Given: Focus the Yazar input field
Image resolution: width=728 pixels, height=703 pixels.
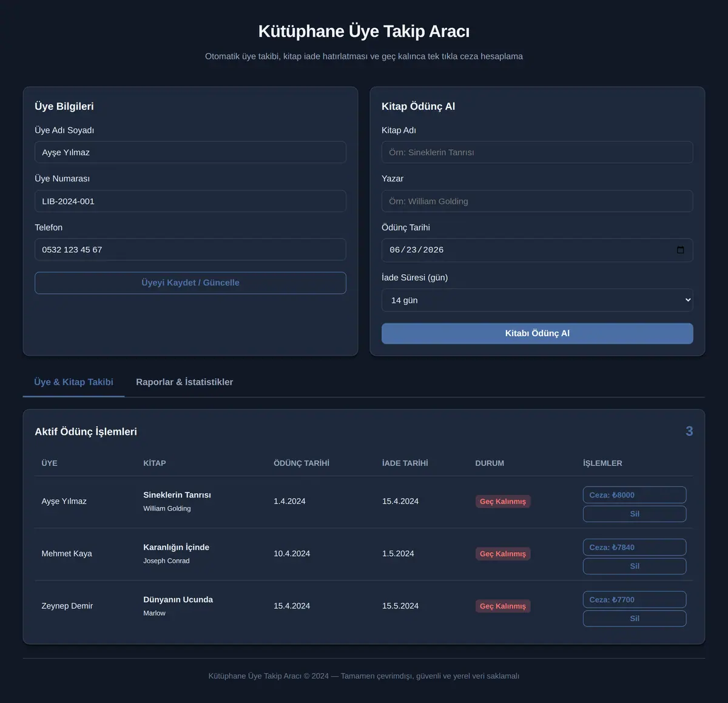Looking at the screenshot, I should point(537,201).
